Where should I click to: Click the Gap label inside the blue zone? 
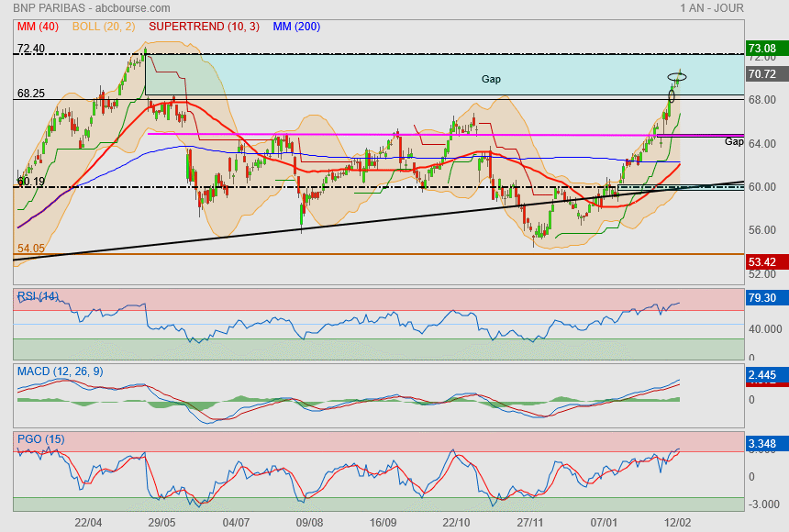point(491,80)
